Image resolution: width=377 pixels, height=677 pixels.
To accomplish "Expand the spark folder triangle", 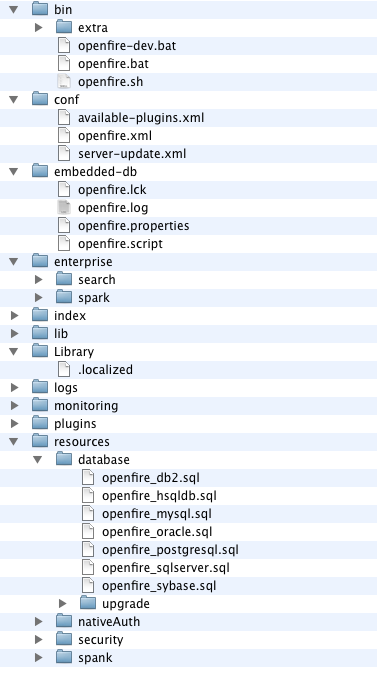I will pos(38,297).
